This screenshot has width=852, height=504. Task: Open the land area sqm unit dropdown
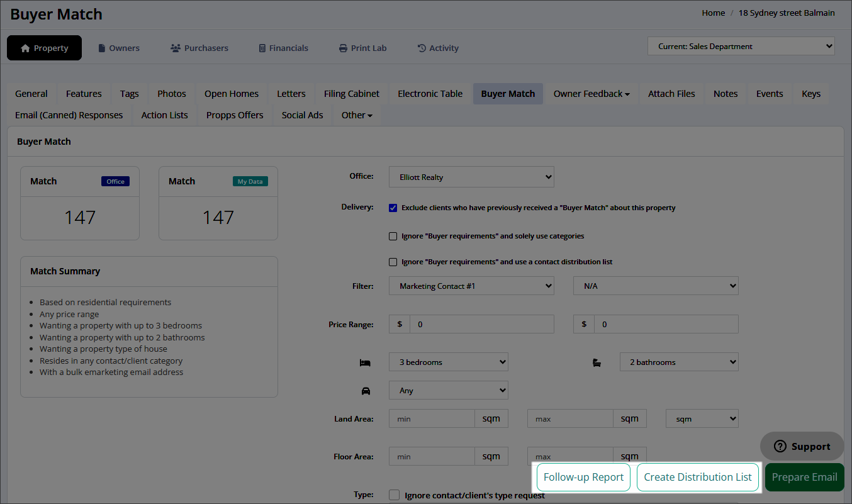click(702, 418)
